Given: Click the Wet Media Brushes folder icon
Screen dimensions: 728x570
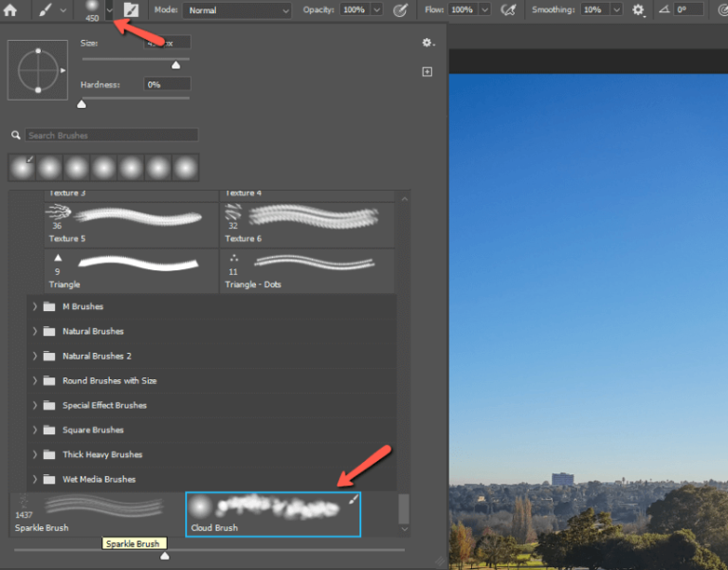Looking at the screenshot, I should coord(49,479).
